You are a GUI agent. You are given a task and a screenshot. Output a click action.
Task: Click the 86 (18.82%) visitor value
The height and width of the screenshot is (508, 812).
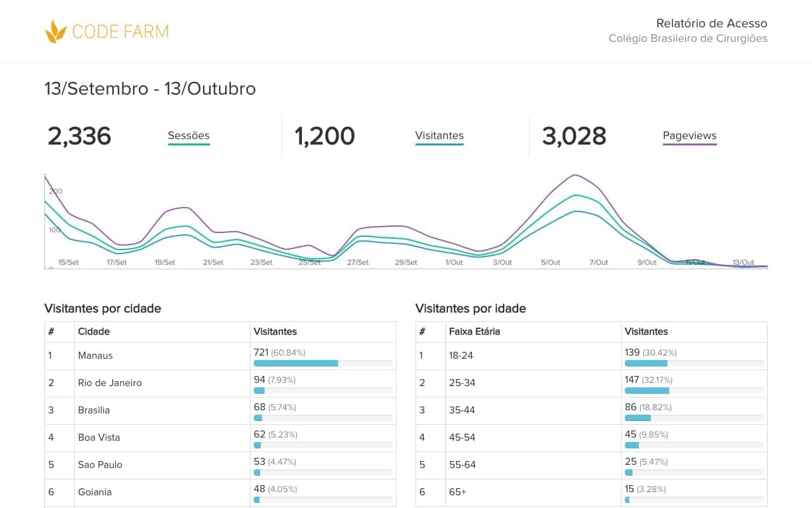coord(648,406)
